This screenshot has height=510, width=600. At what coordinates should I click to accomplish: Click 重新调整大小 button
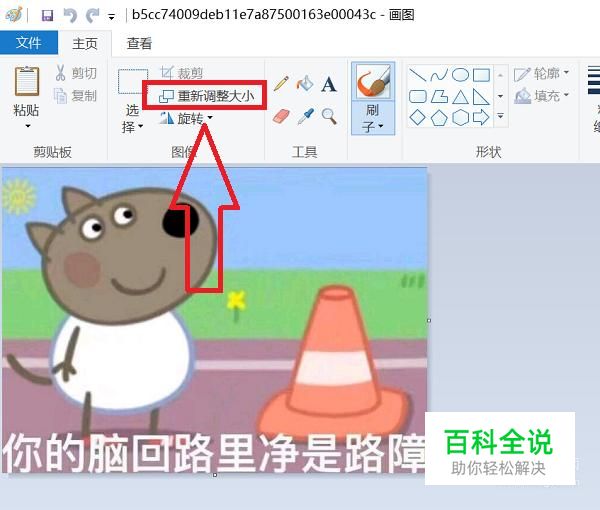click(206, 96)
